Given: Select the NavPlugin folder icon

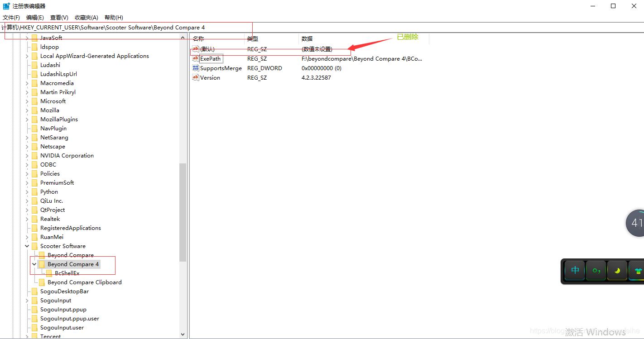Looking at the screenshot, I should pyautogui.click(x=35, y=129).
